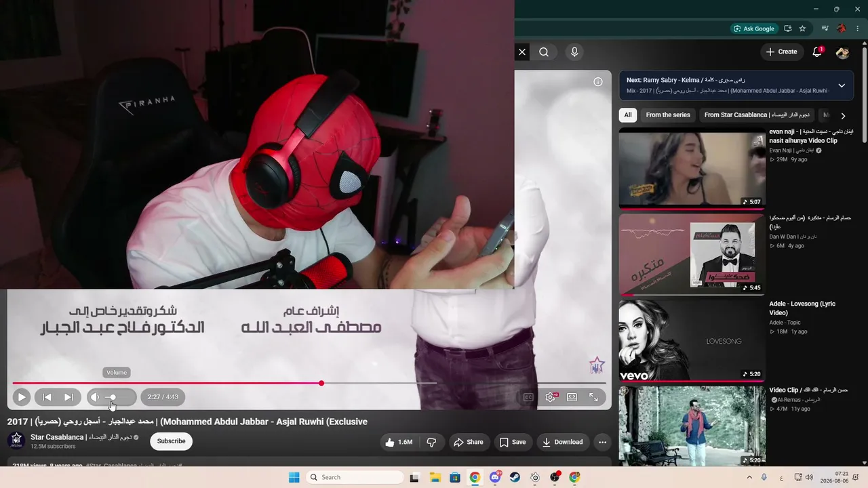Click Ask Google in the address bar

[x=753, y=28]
